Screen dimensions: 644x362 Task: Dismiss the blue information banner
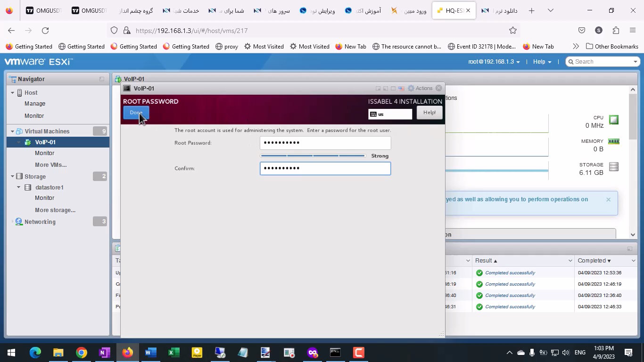(608, 199)
